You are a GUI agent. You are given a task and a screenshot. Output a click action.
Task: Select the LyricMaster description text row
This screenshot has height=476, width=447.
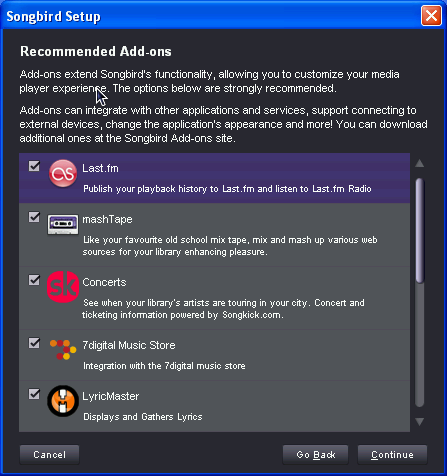(x=143, y=417)
